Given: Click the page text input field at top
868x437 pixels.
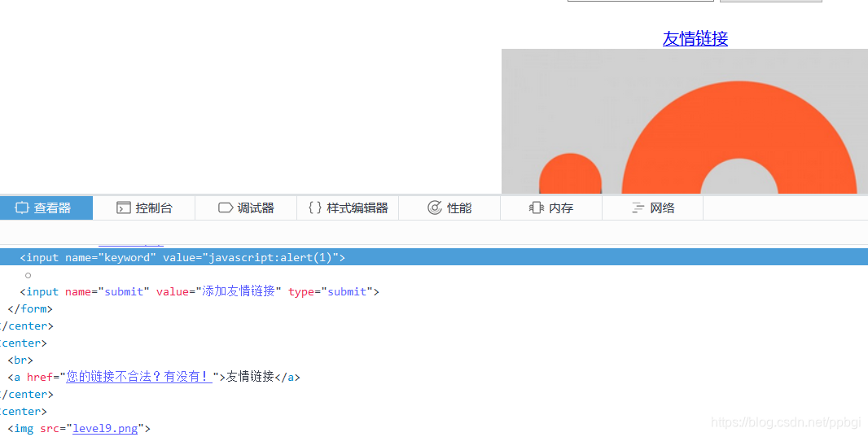Looking at the screenshot, I should (x=641, y=1).
